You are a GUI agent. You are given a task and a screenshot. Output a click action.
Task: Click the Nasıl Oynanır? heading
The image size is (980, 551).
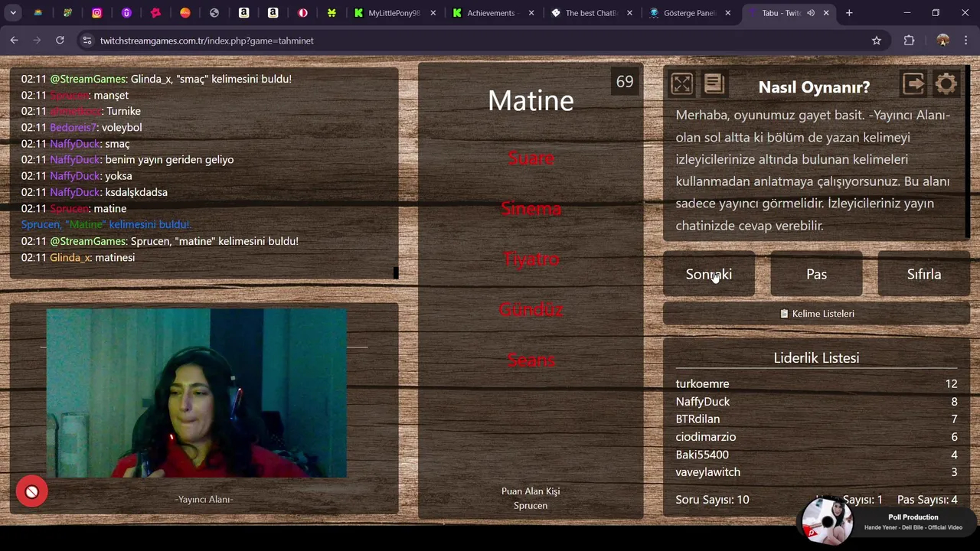(x=814, y=87)
